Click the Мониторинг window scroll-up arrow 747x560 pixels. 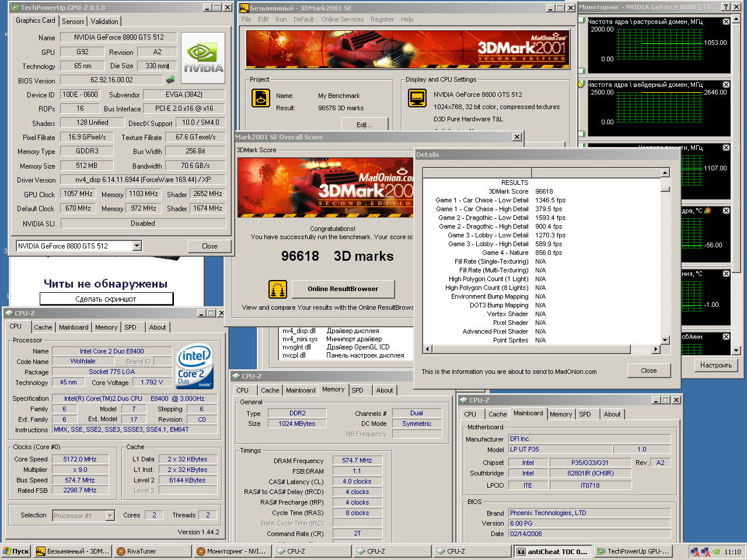(736, 20)
